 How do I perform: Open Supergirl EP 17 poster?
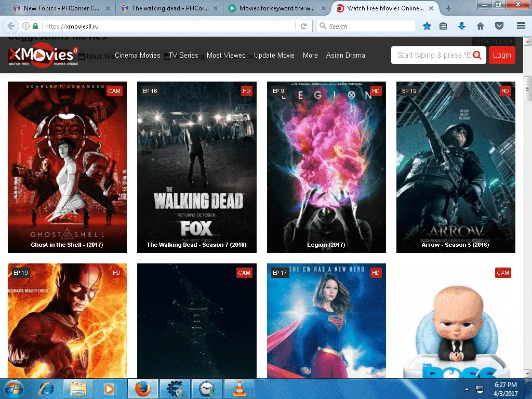tap(326, 321)
